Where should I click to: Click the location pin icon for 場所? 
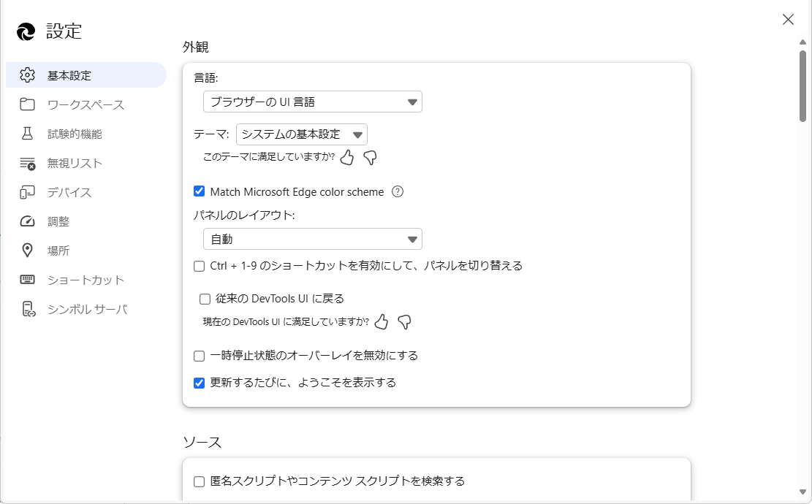pyautogui.click(x=28, y=251)
